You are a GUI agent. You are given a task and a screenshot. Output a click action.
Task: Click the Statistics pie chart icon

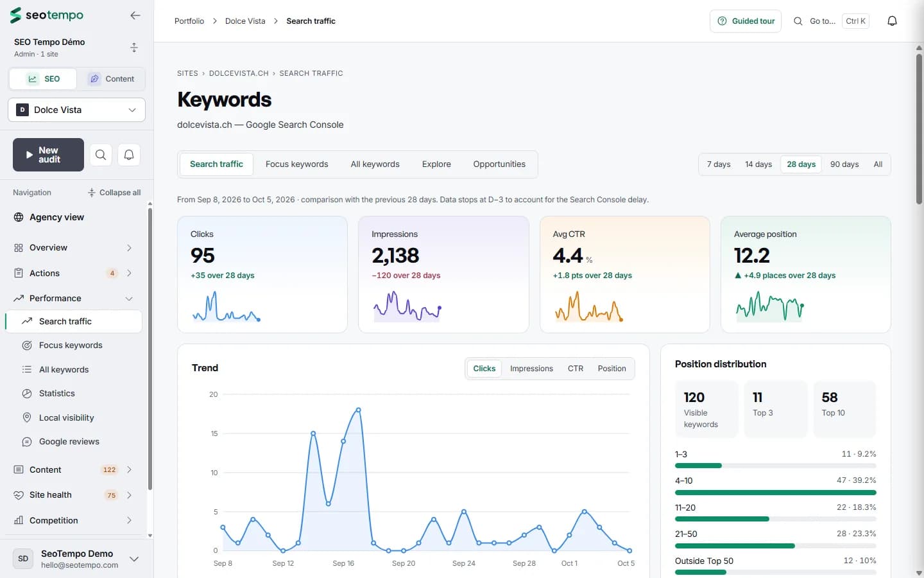[x=27, y=394]
